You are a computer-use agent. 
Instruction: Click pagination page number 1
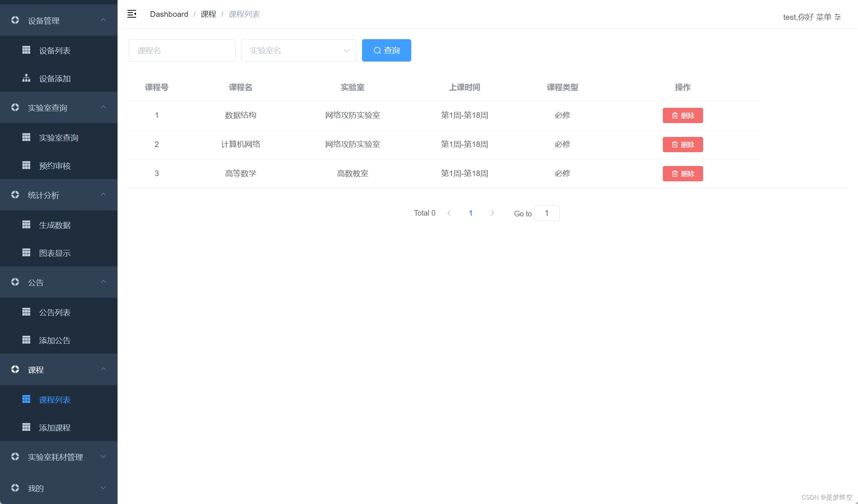tap(471, 213)
